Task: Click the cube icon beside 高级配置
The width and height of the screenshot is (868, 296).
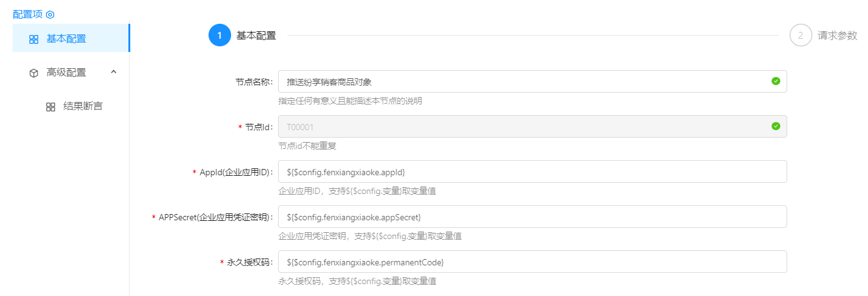Action: coord(34,73)
